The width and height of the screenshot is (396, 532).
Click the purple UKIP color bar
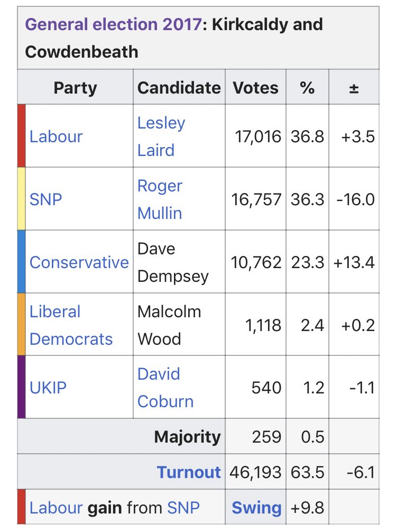click(x=21, y=387)
